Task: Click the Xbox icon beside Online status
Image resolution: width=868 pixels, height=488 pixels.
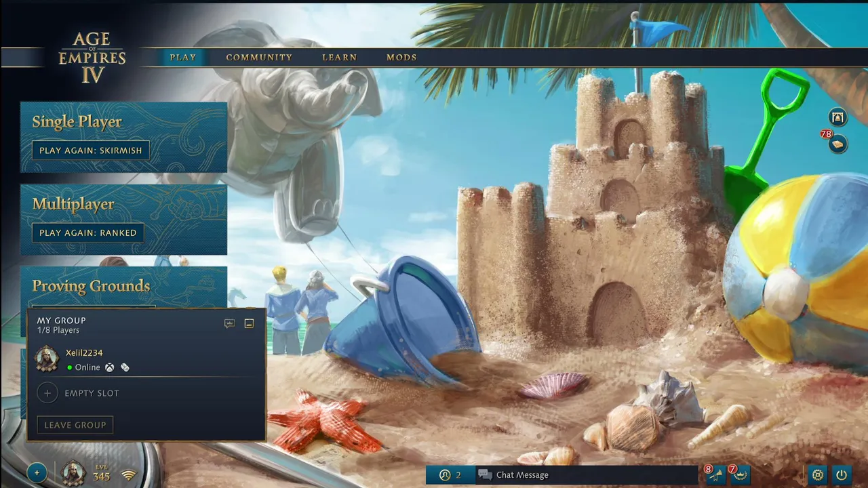Action: point(109,367)
